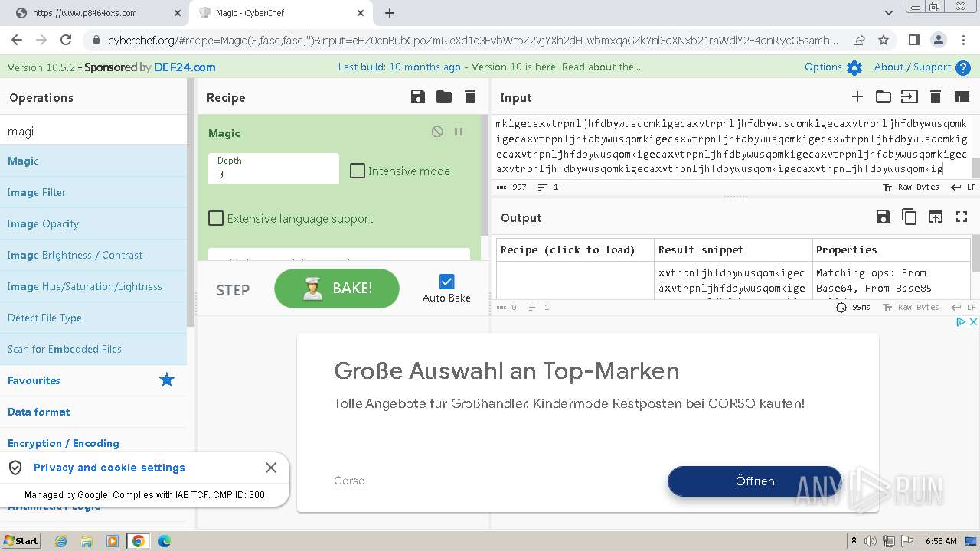Click the Depth input field

coord(273,168)
